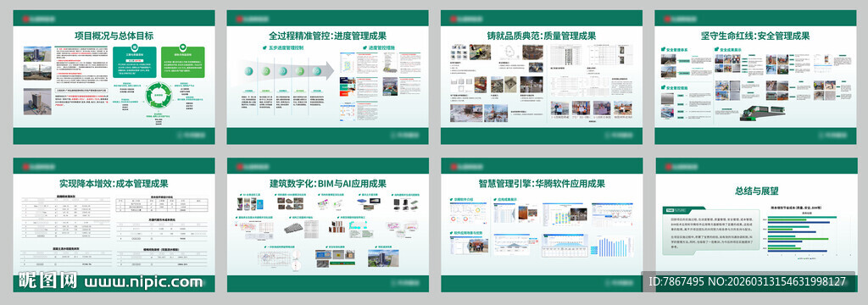Click the slide title 项目概况与总体目标

tap(114, 36)
